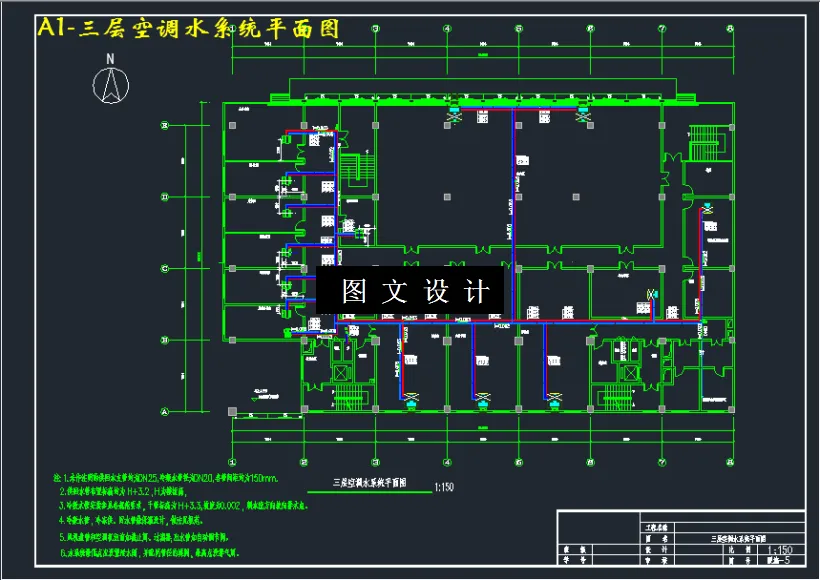Image resolution: width=820 pixels, height=580 pixels.
Task: Select note line 2 mentioning H+3.2
Action: [123, 492]
